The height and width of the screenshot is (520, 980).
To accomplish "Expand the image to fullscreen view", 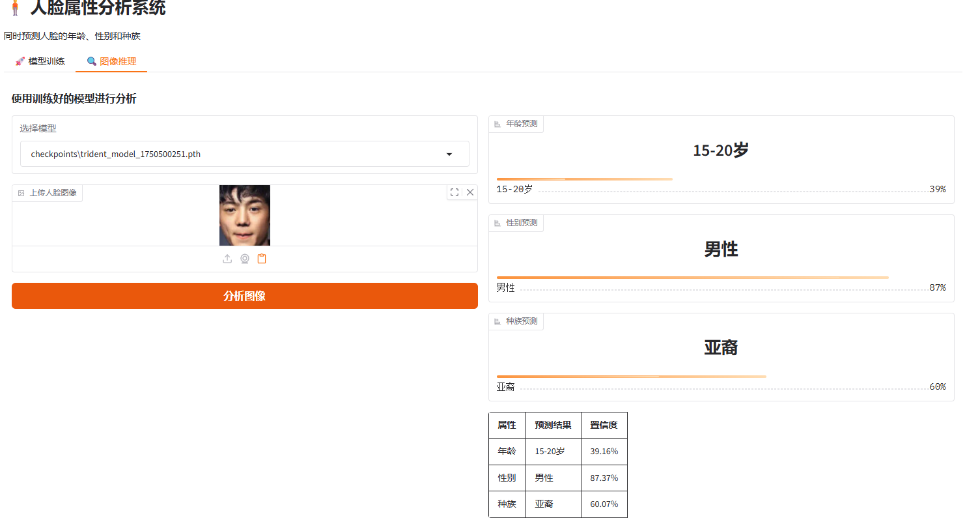I will [x=454, y=192].
